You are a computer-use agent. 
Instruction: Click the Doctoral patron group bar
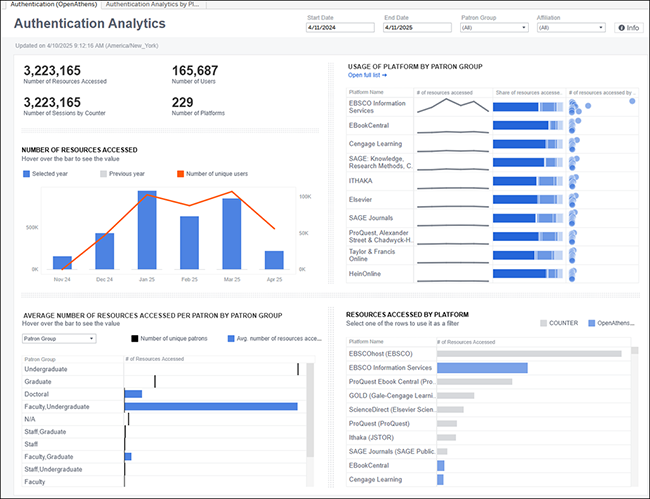pos(133,394)
